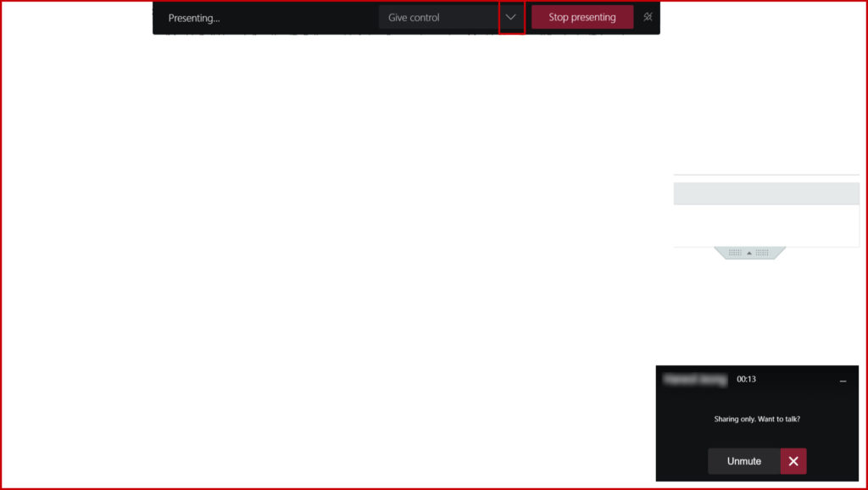Click the white row below the gray bar
The height and width of the screenshot is (490, 868).
pyautogui.click(x=765, y=226)
